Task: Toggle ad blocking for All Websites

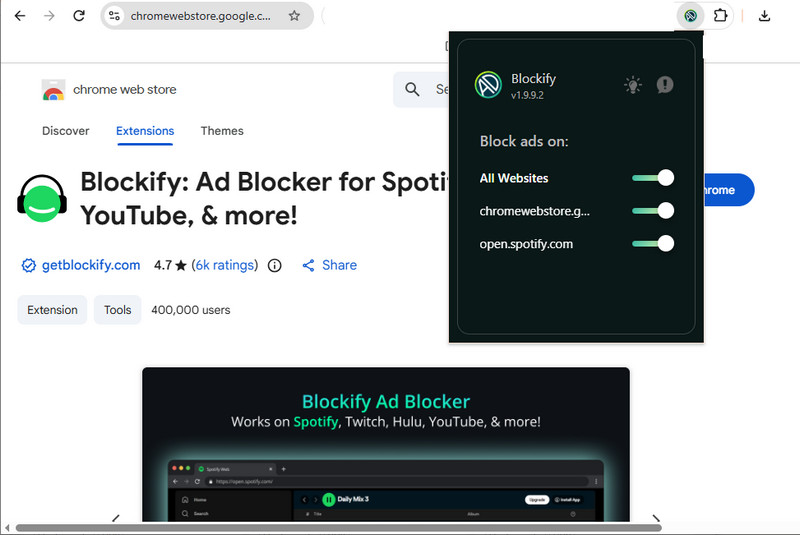Action: click(x=653, y=178)
